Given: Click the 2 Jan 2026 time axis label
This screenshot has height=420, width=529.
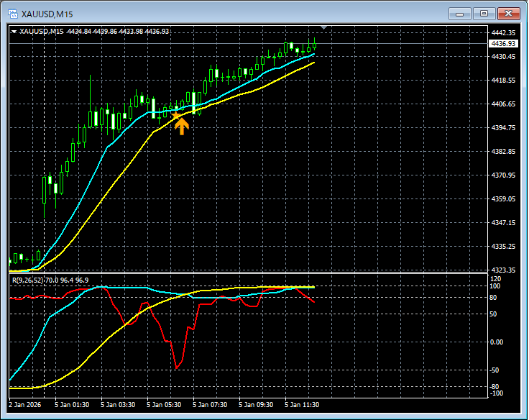Looking at the screenshot, I should 25,405.
